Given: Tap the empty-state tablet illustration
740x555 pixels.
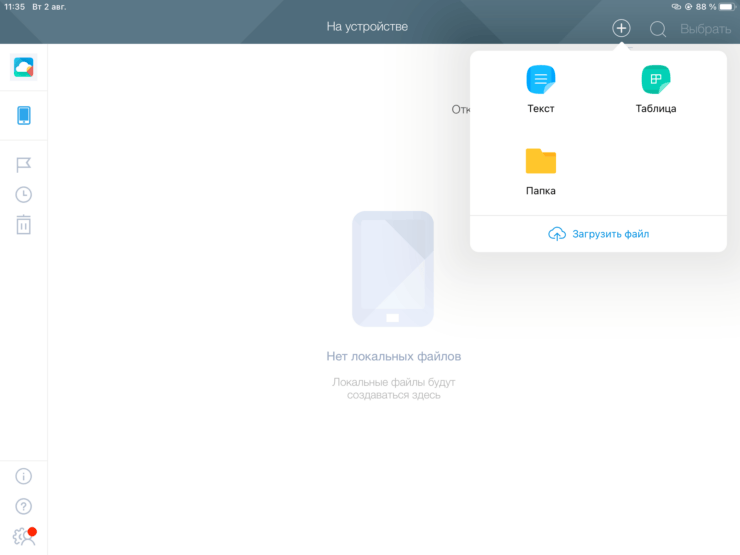Looking at the screenshot, I should (393, 268).
